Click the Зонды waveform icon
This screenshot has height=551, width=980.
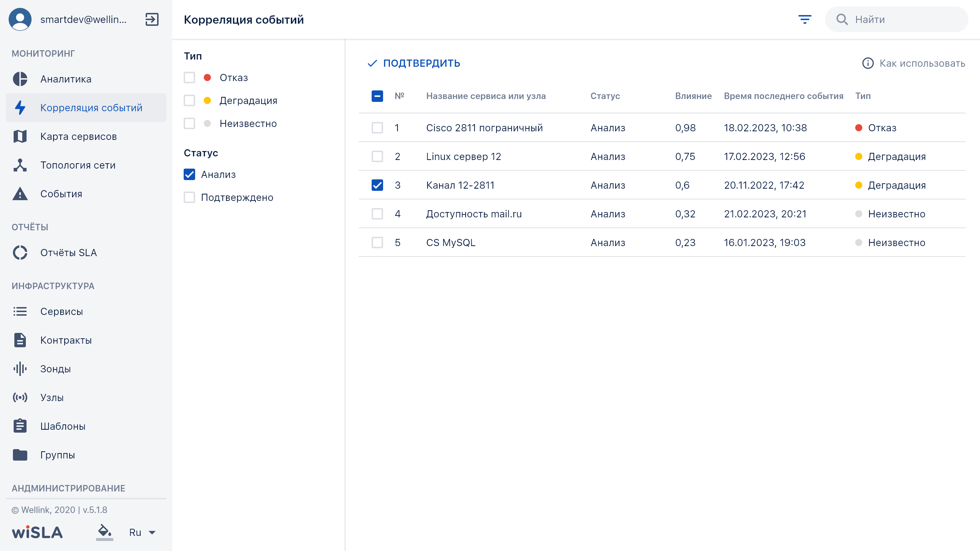tap(20, 369)
